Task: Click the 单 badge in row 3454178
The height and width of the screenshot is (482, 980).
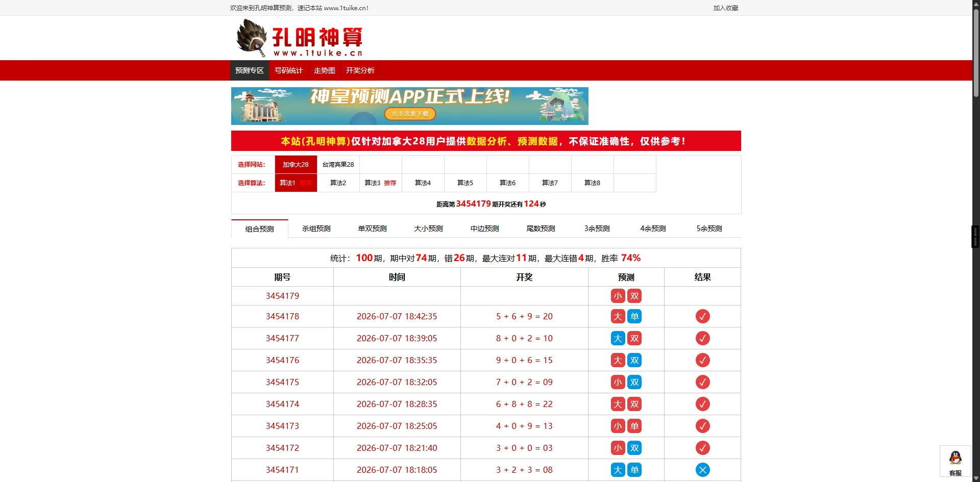Action: click(x=634, y=316)
